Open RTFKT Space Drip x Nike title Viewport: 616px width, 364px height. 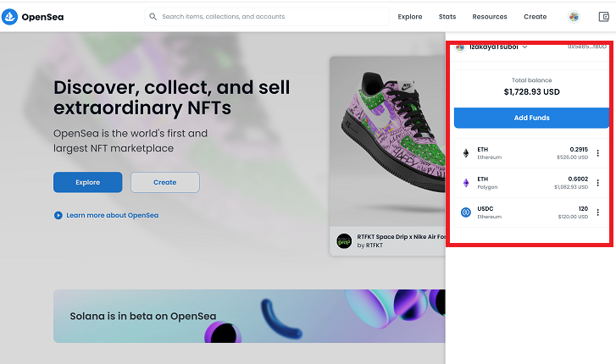[401, 237]
